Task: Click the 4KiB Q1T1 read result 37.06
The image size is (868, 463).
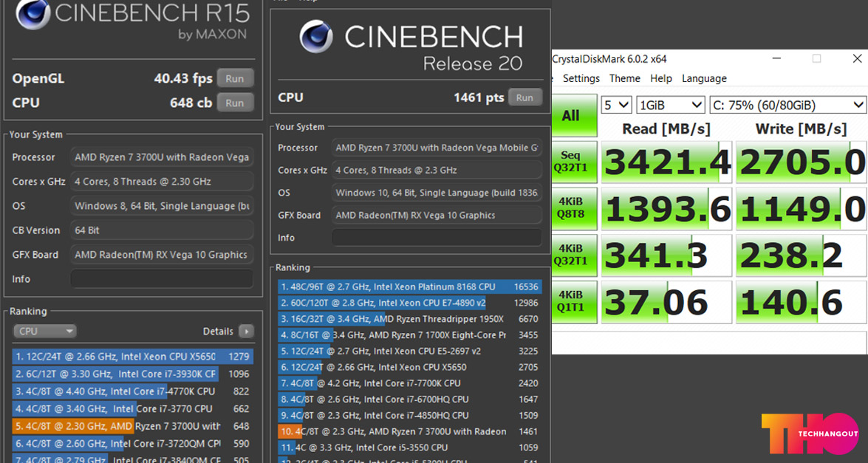Action: 666,301
